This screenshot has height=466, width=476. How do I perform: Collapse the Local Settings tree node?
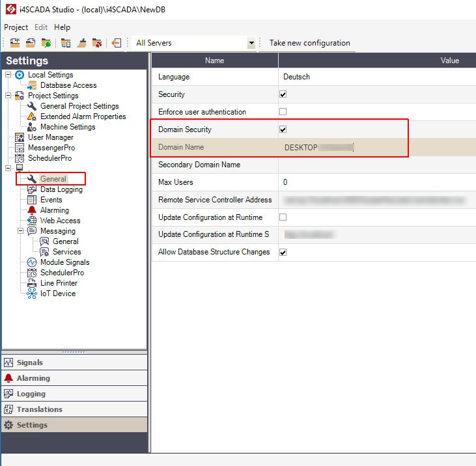coord(8,75)
